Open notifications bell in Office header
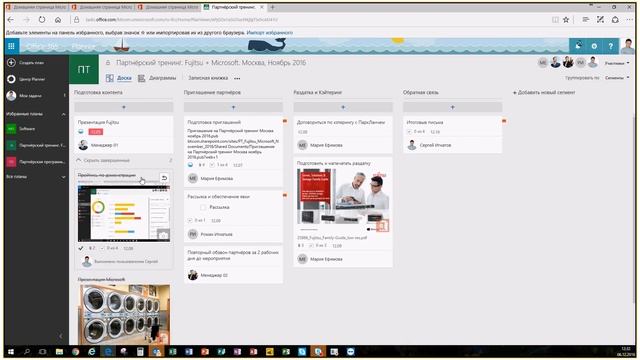The image size is (640, 360). [x=578, y=46]
